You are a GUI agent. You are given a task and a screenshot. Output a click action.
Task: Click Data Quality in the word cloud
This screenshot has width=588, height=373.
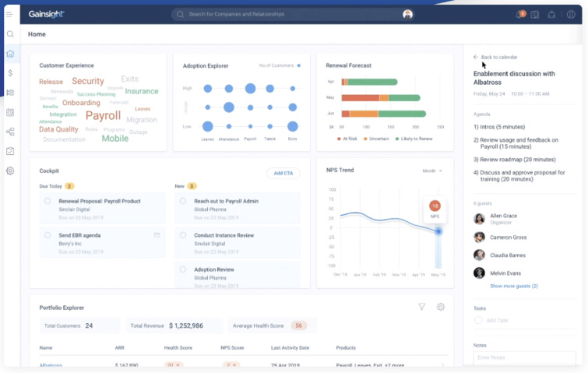point(58,129)
